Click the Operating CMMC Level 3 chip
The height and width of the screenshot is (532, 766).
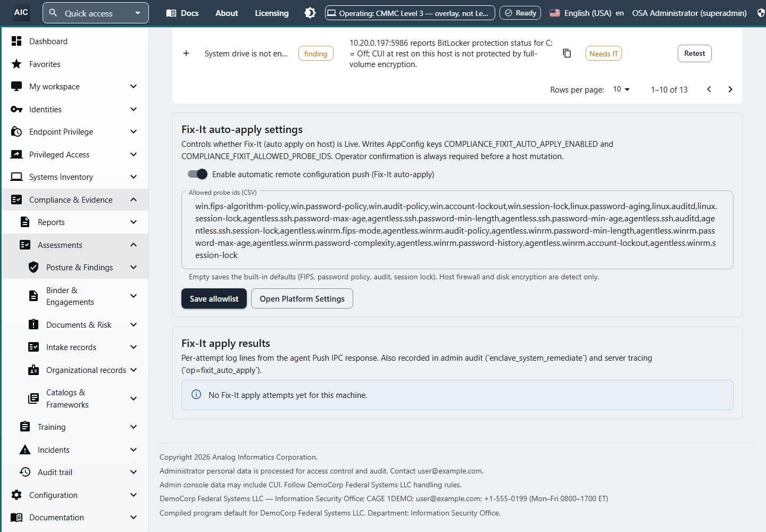410,13
